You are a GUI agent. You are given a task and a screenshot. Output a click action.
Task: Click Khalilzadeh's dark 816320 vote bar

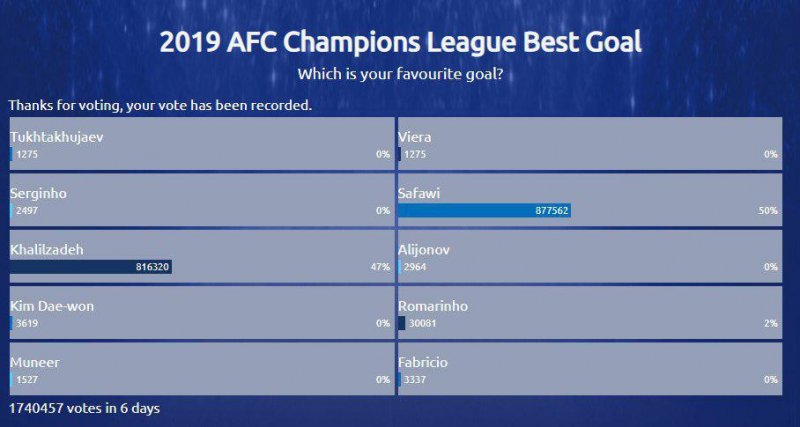(91, 267)
